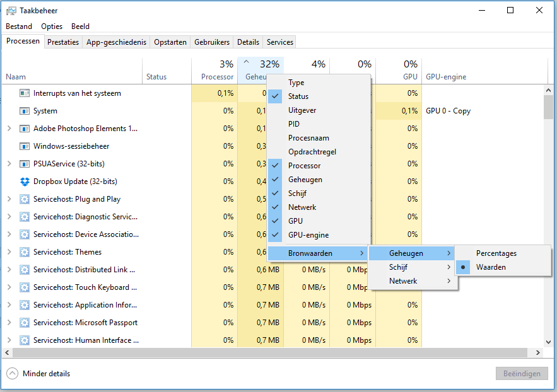Click the PSUAService (32-bits) process icon
The height and width of the screenshot is (392, 557).
pyautogui.click(x=25, y=164)
